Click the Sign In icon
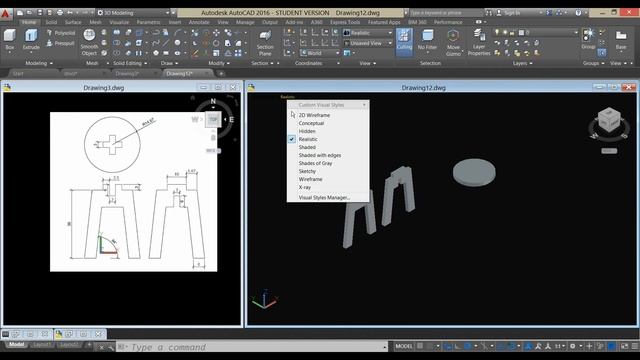This screenshot has width=640, height=360. coord(499,13)
